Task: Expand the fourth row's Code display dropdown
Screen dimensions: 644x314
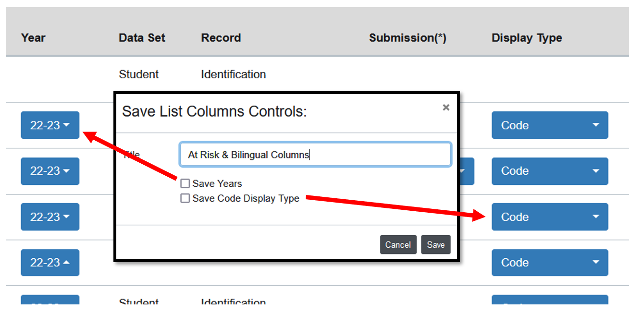Action: click(549, 263)
